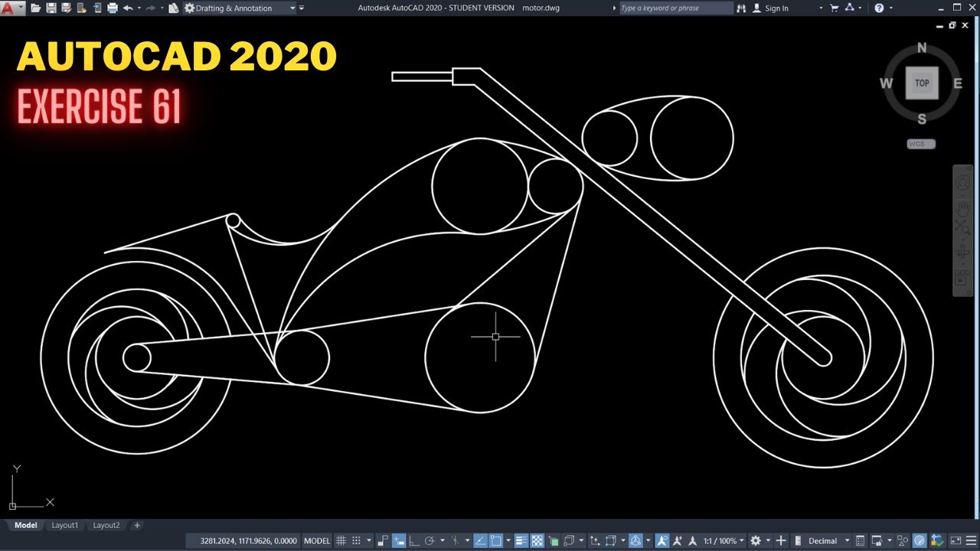Toggle lineweight display in status bar
The width and height of the screenshot is (980, 551).
tap(521, 541)
